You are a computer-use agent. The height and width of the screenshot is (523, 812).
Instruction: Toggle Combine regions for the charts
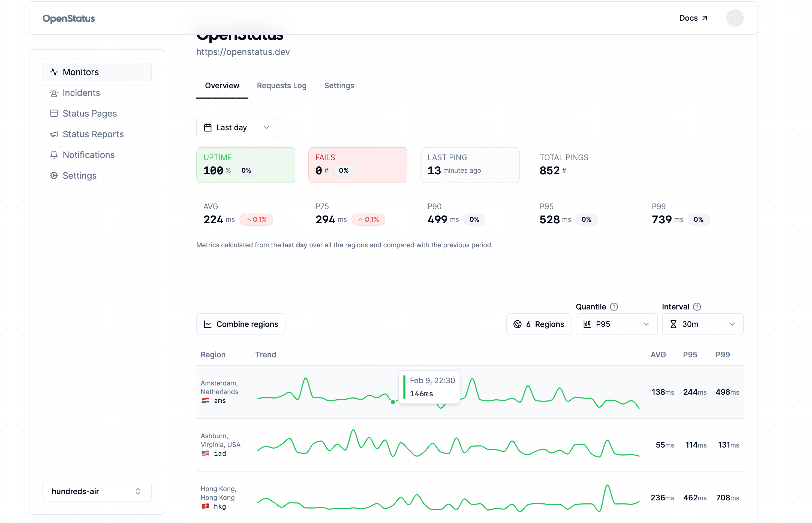tap(241, 324)
